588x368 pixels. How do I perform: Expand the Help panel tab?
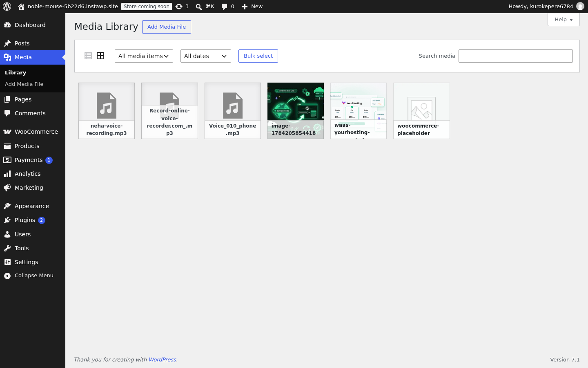click(563, 20)
